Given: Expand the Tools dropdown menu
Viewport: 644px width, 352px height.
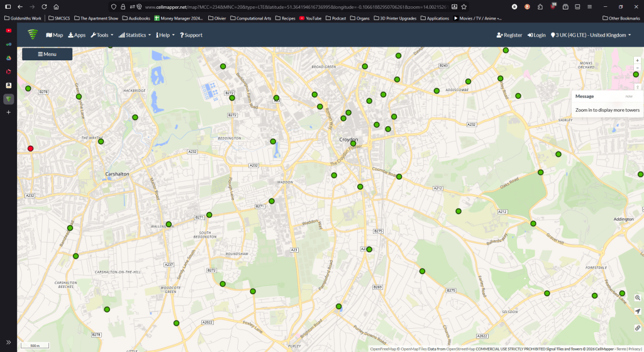Looking at the screenshot, I should [102, 35].
